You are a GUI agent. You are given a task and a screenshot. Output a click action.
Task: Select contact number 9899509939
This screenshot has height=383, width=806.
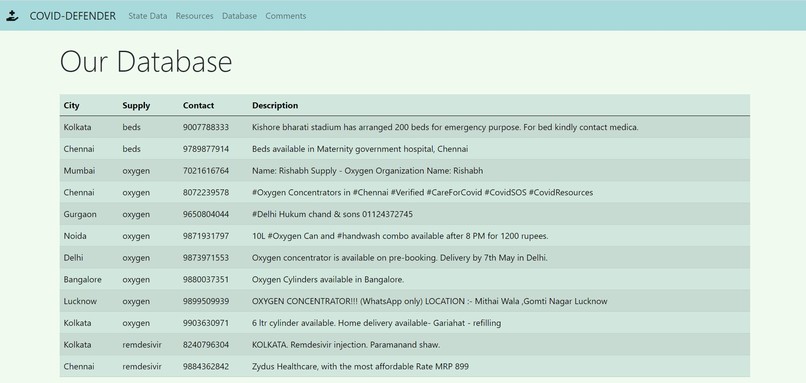tap(206, 301)
